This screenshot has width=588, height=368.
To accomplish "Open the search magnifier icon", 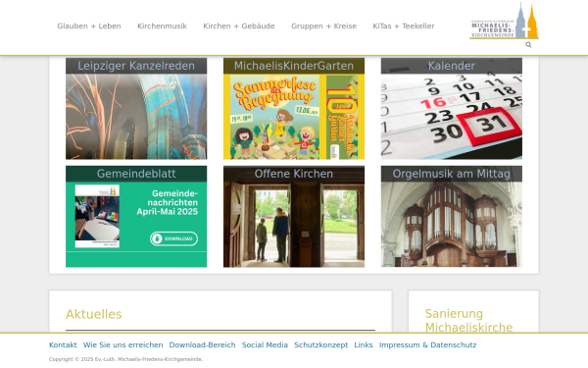I will (528, 45).
